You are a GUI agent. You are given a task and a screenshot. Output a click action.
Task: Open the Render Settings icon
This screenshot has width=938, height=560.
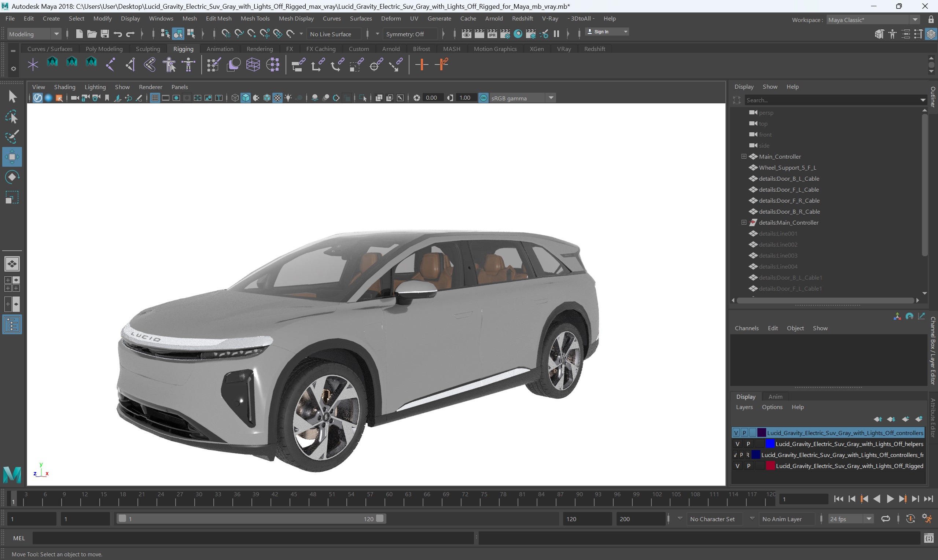[505, 34]
